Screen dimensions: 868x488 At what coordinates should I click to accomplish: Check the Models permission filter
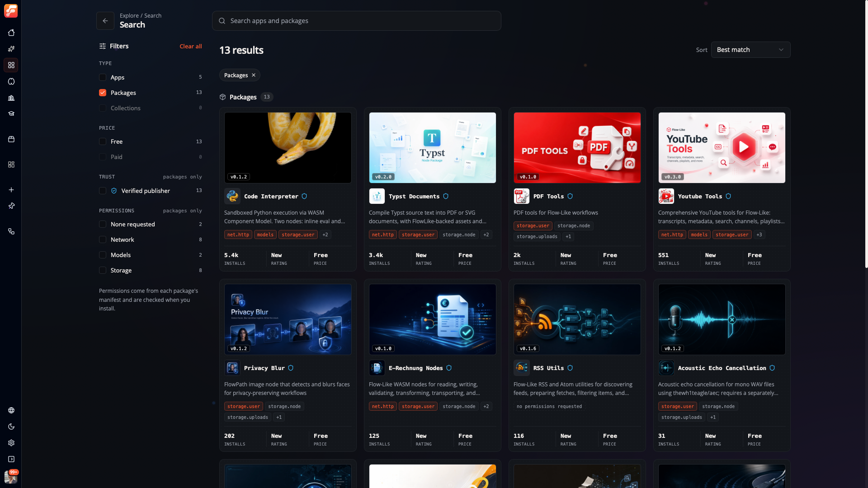click(x=103, y=255)
